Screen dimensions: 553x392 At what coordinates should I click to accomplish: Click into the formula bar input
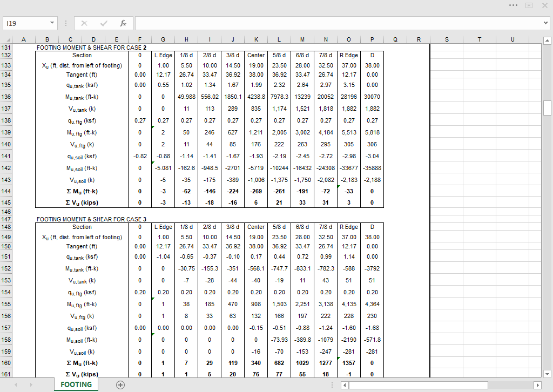339,23
